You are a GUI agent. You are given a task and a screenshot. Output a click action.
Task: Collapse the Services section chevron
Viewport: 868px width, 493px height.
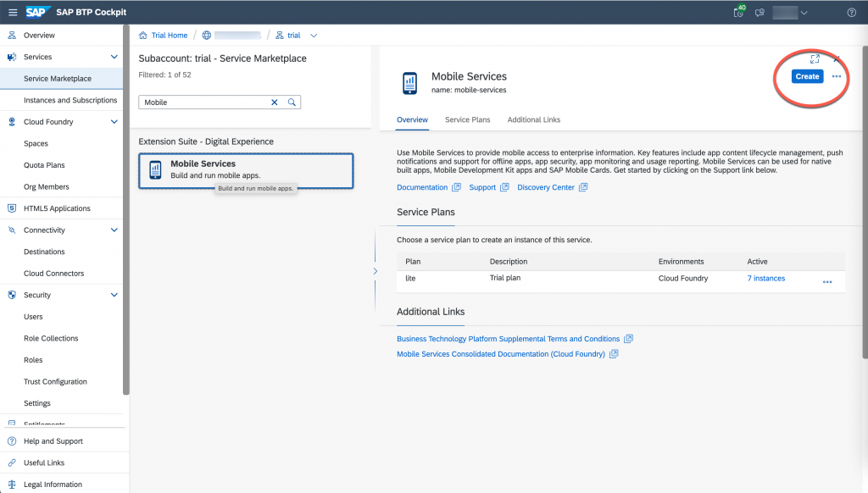pyautogui.click(x=114, y=57)
